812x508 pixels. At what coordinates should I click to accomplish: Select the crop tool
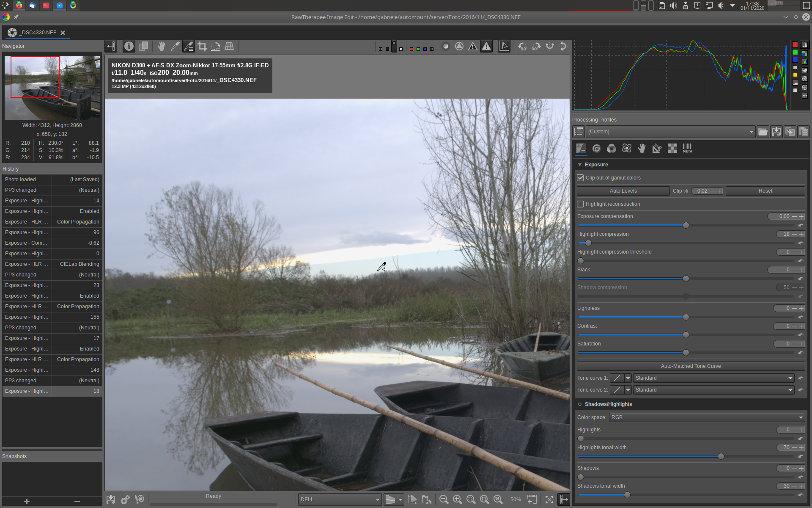[202, 47]
